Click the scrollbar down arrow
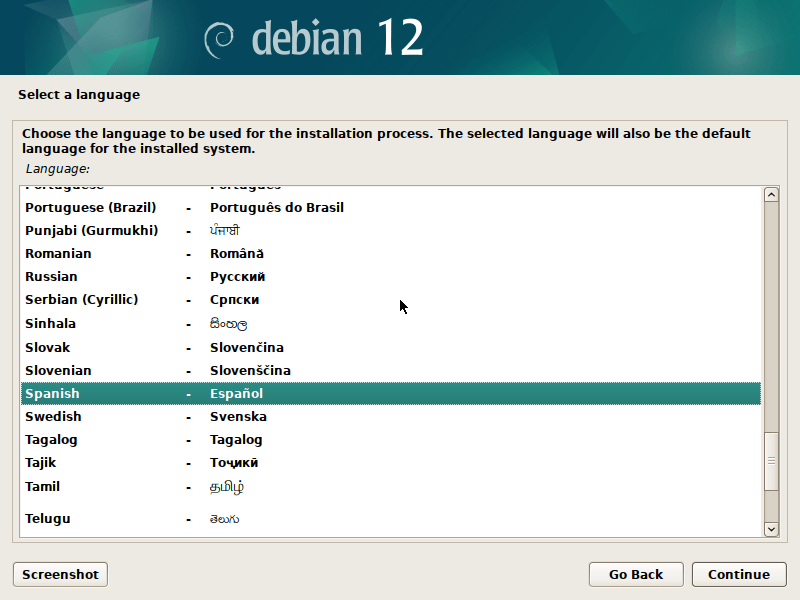Image resolution: width=800 pixels, height=600 pixels. point(771,529)
